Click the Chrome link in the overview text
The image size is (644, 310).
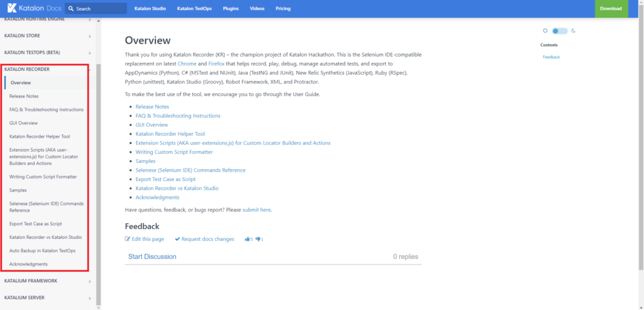187,64
